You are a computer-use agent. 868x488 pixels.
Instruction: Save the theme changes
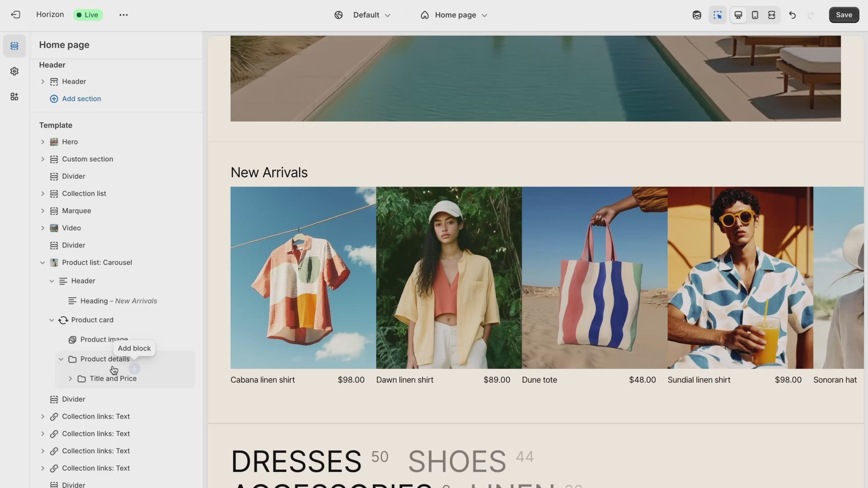click(844, 15)
